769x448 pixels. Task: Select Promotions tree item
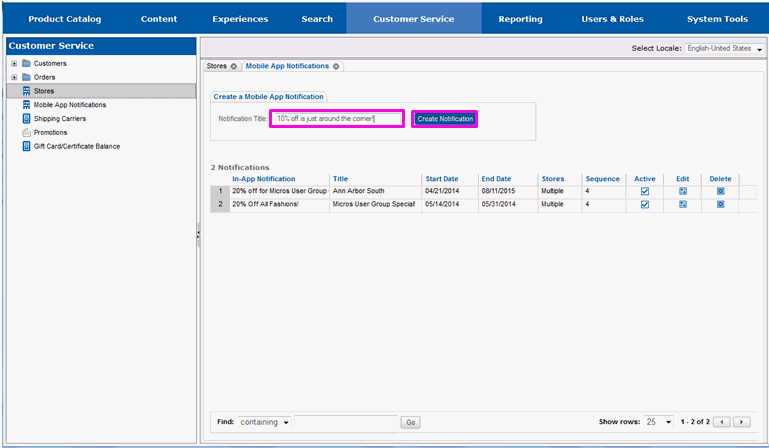tap(50, 132)
